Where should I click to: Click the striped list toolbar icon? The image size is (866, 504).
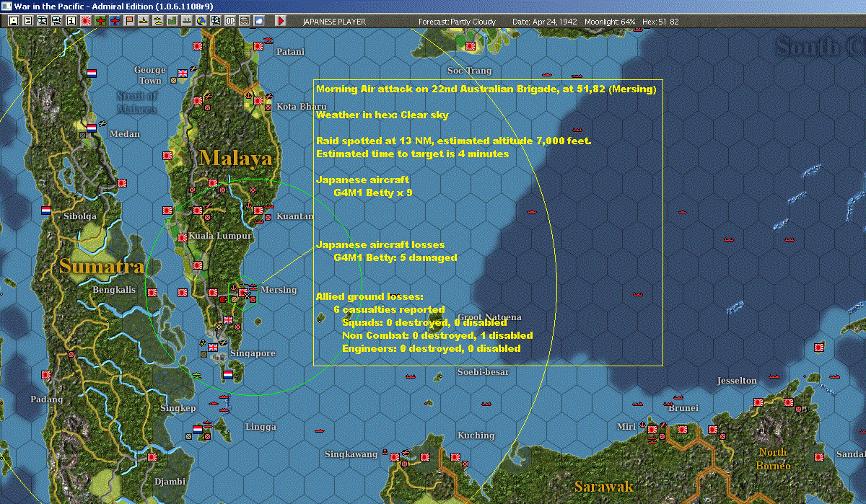pyautogui.click(x=244, y=21)
